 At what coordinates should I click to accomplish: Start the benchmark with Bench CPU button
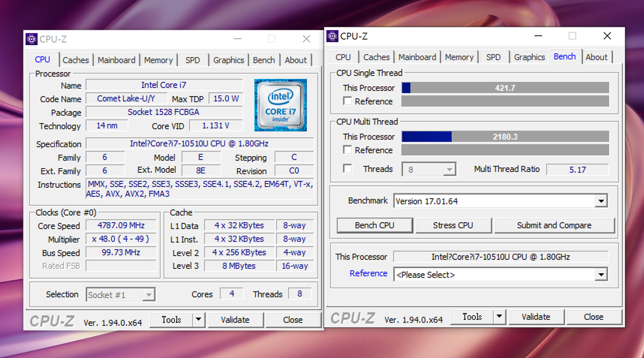click(x=375, y=225)
